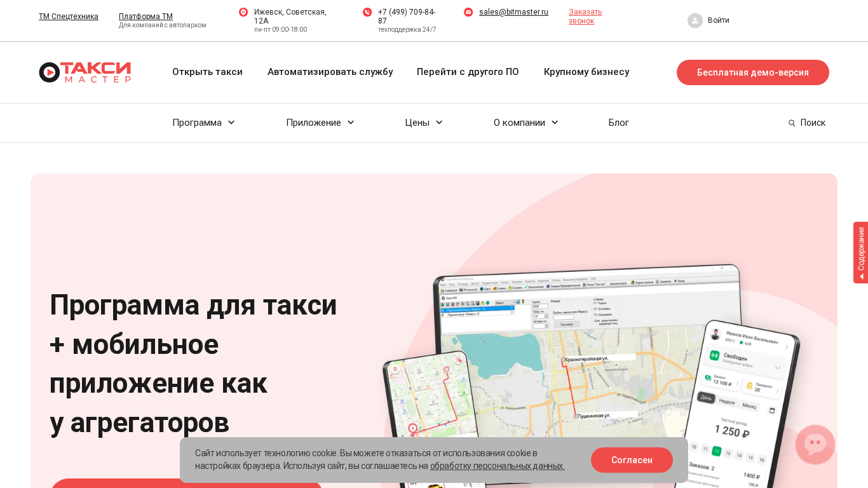Open the Программа menu label
Image resolution: width=868 pixels, height=488 pixels.
[x=197, y=123]
